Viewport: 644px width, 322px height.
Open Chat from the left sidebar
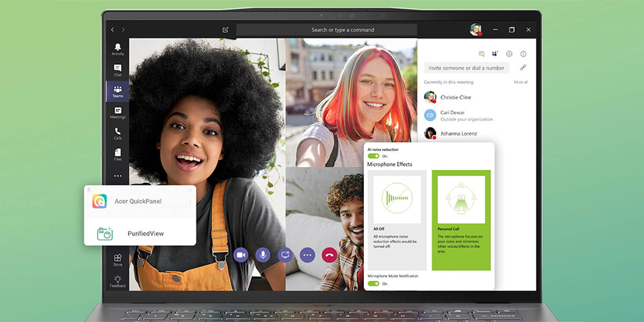click(117, 70)
